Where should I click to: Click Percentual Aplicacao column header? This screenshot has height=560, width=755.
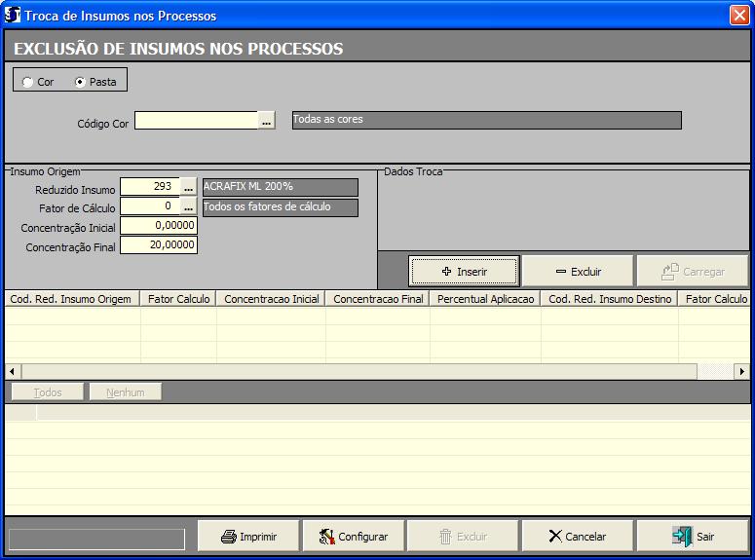485,299
